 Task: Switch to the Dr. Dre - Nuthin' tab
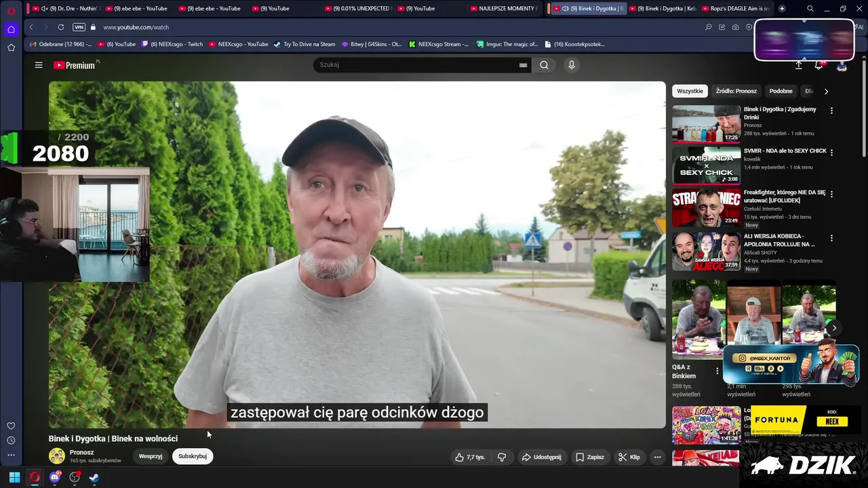pyautogui.click(x=66, y=9)
